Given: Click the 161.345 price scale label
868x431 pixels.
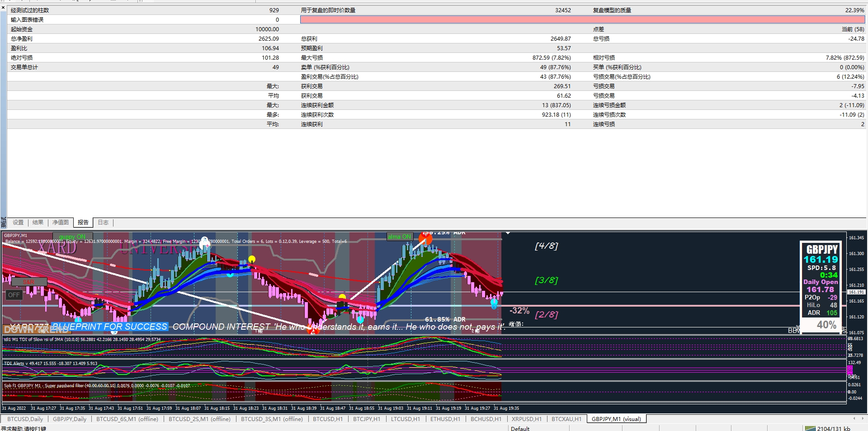Looking at the screenshot, I should point(856,237).
